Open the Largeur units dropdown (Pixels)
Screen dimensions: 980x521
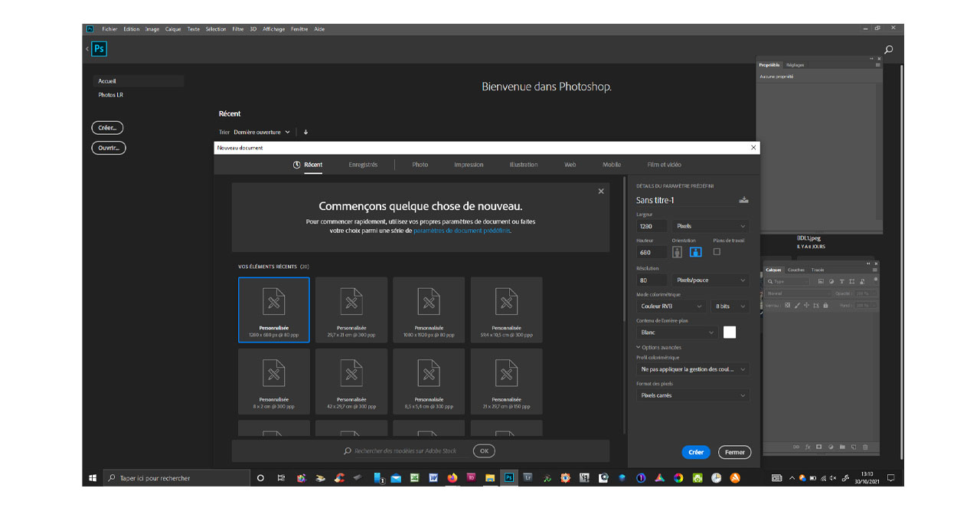coord(710,226)
